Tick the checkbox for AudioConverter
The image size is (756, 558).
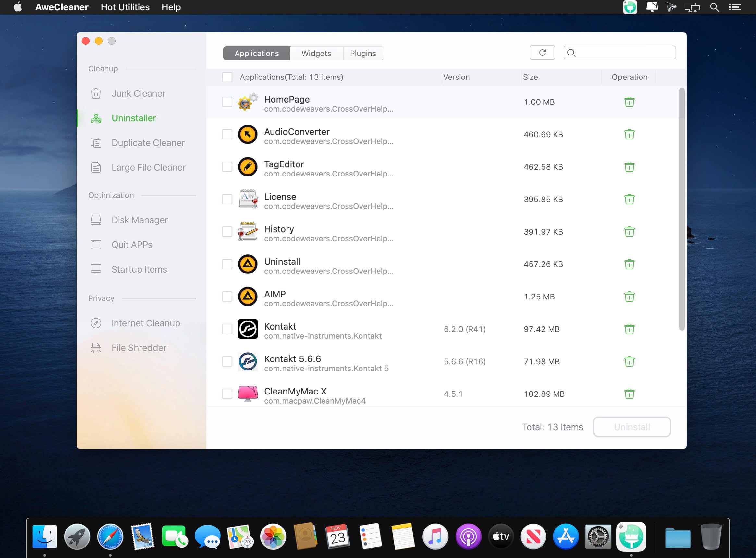point(227,134)
